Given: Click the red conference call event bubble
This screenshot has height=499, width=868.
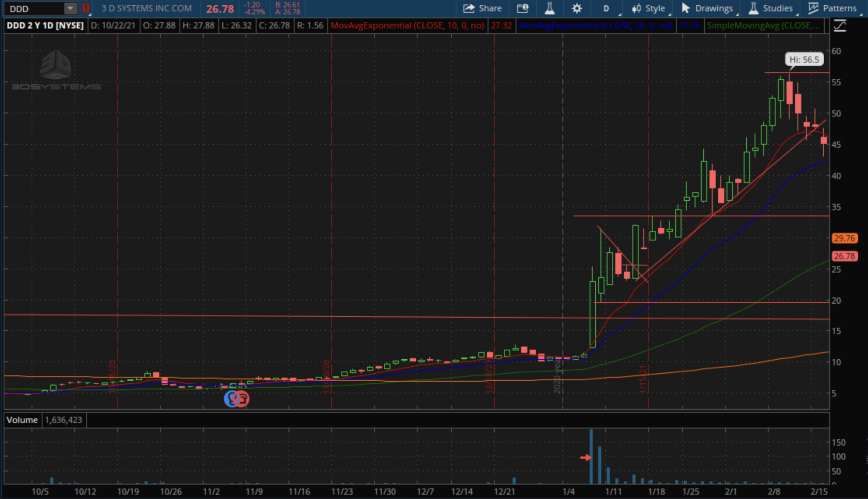Looking at the screenshot, I should point(241,399).
